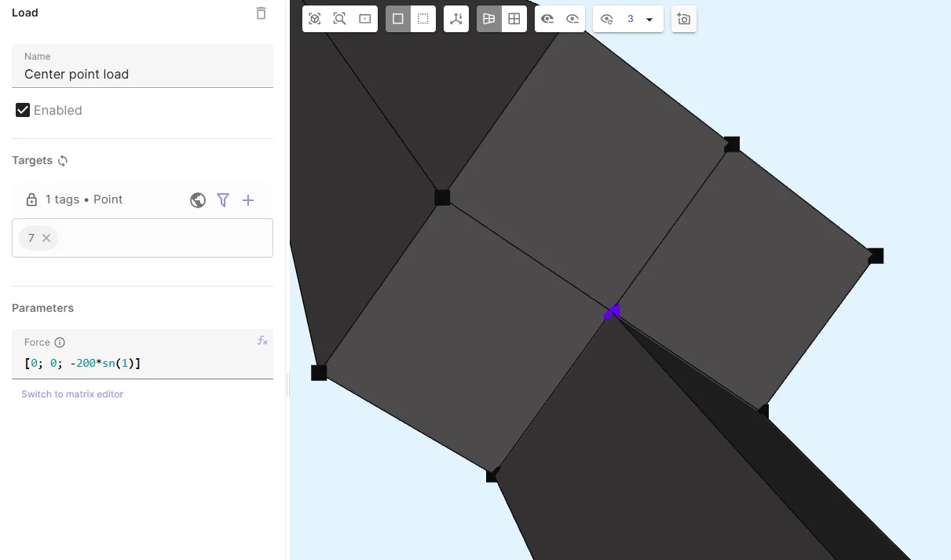
Task: Uncheck the Enabled checkbox
Action: coord(23,110)
